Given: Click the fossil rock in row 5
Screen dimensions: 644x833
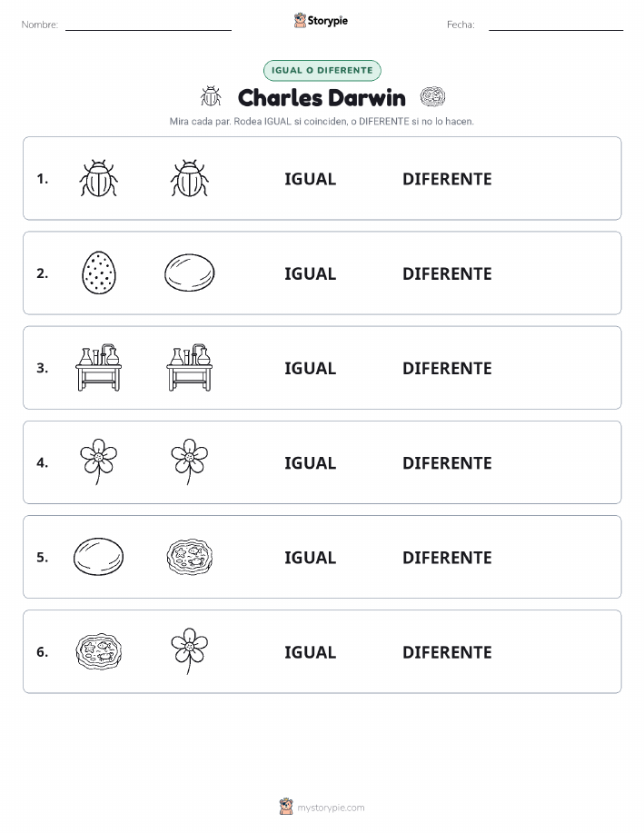Looking at the screenshot, I should coord(190,556).
